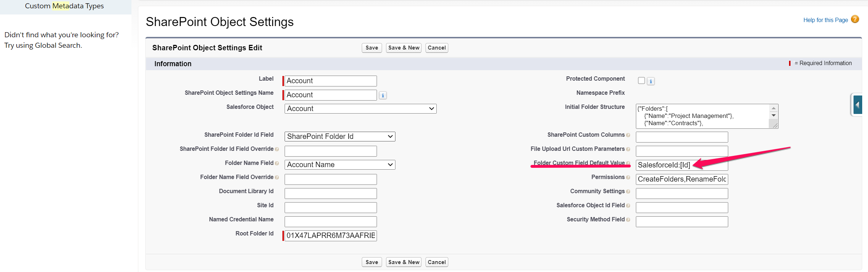Click help icon beside Folder Name Field

point(277,163)
